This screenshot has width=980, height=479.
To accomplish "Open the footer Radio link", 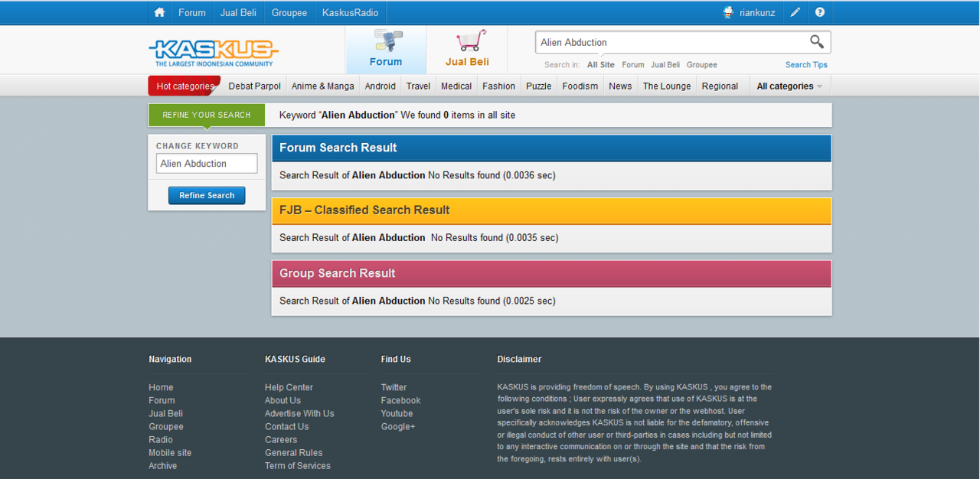I will (x=161, y=439).
